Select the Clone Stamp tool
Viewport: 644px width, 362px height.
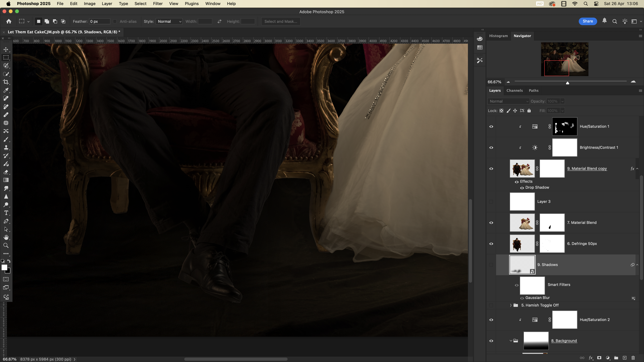tap(6, 147)
